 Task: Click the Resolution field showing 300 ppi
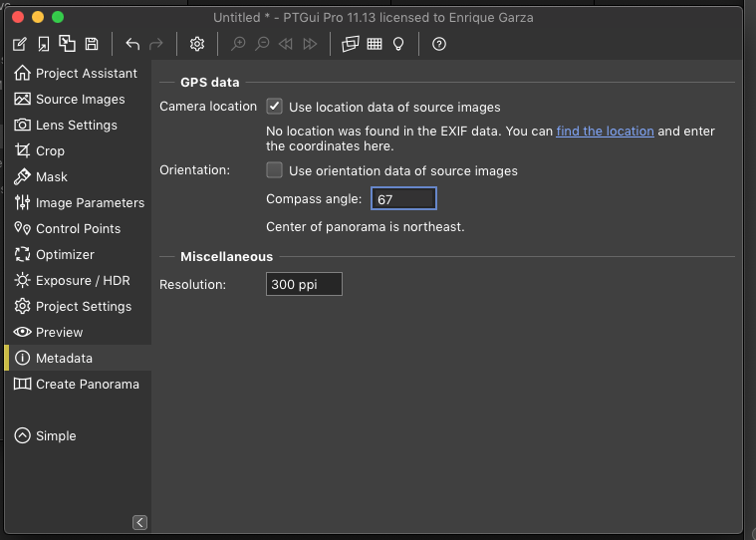coord(304,284)
